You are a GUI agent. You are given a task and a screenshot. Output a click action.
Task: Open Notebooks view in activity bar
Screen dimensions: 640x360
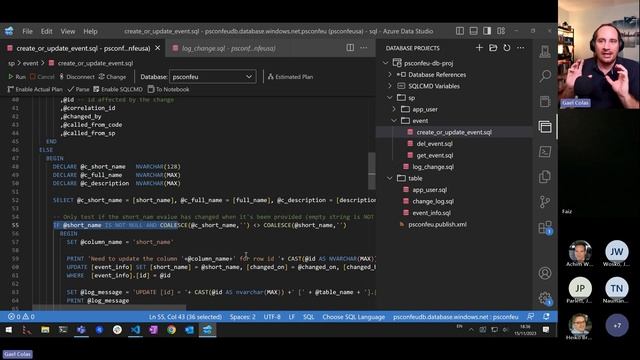pos(545,102)
